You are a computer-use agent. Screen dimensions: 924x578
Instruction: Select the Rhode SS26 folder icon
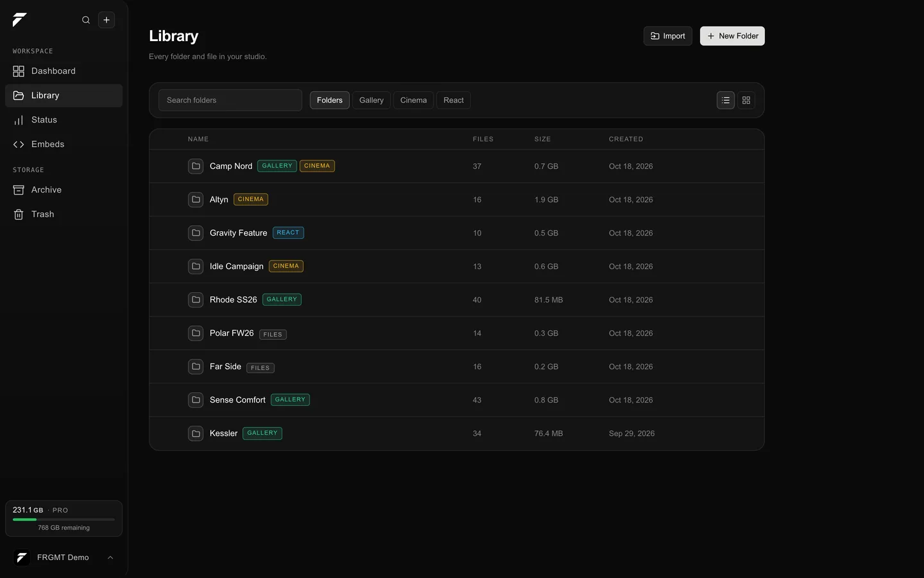196,300
